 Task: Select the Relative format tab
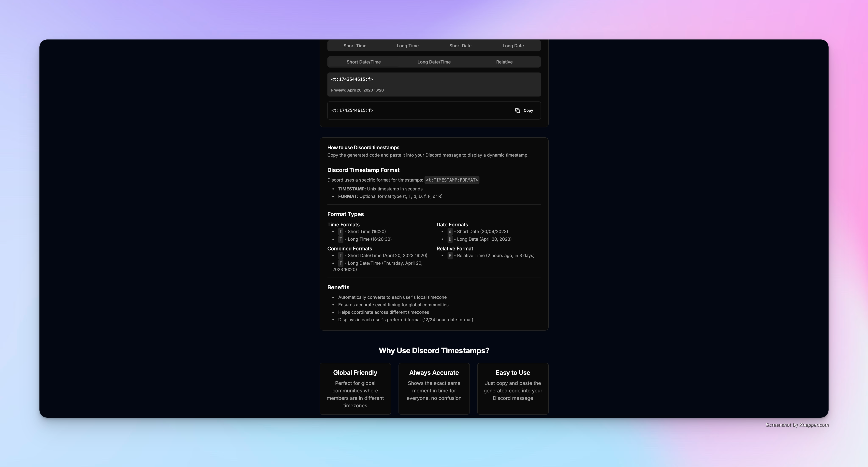pos(504,62)
